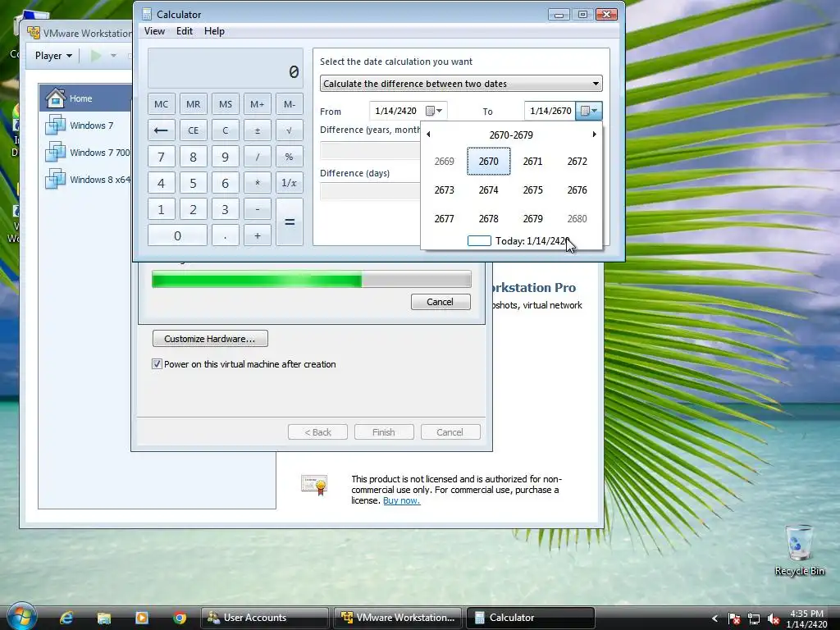The height and width of the screenshot is (630, 840).
Task: Click the reciprocal 1/x button
Action: (x=290, y=183)
